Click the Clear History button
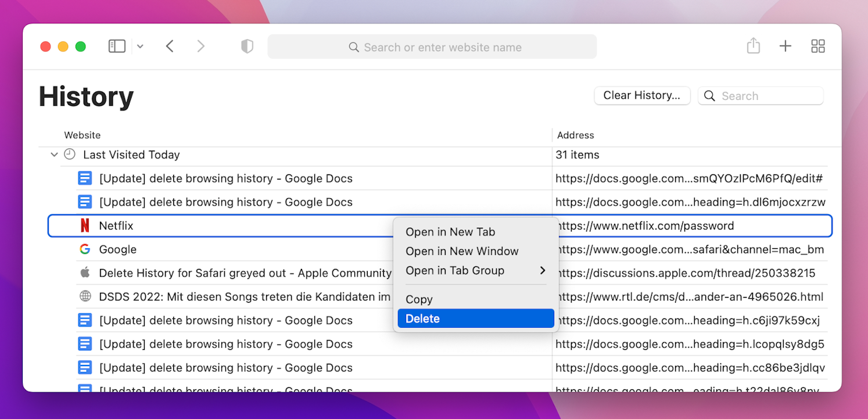Image resolution: width=868 pixels, height=419 pixels. pos(642,95)
